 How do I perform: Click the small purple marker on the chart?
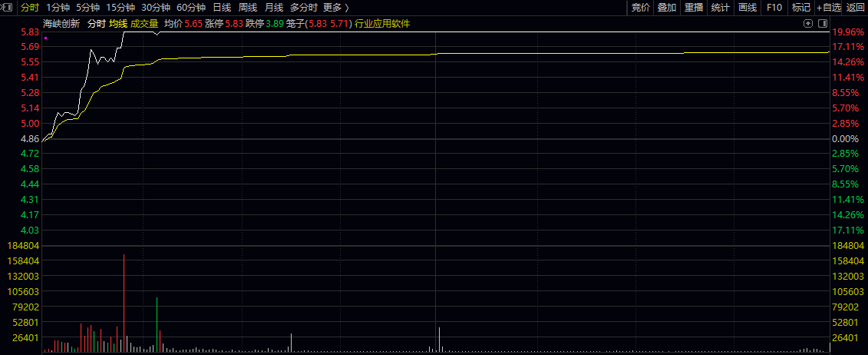45,38
